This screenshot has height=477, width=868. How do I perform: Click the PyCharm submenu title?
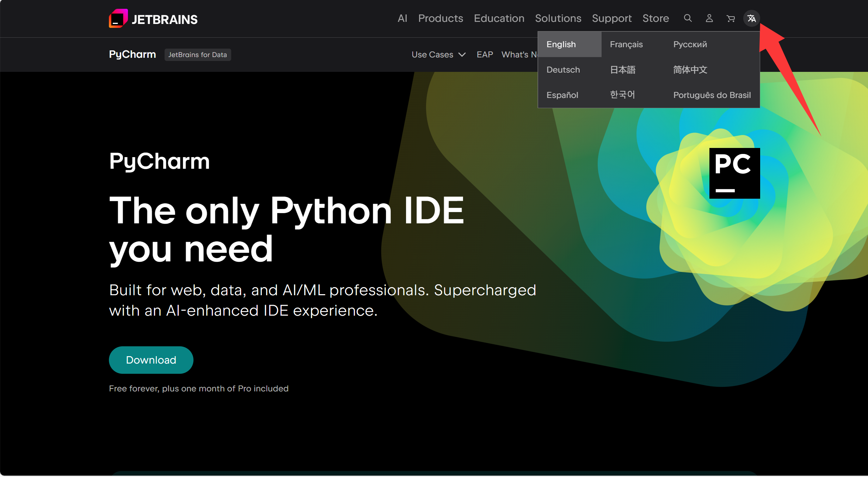point(133,54)
